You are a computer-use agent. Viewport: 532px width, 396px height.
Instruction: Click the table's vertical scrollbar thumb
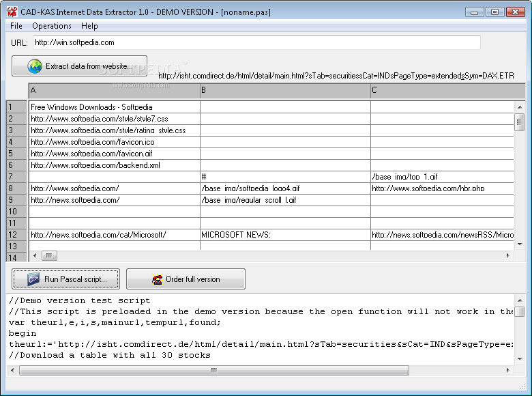click(520, 122)
